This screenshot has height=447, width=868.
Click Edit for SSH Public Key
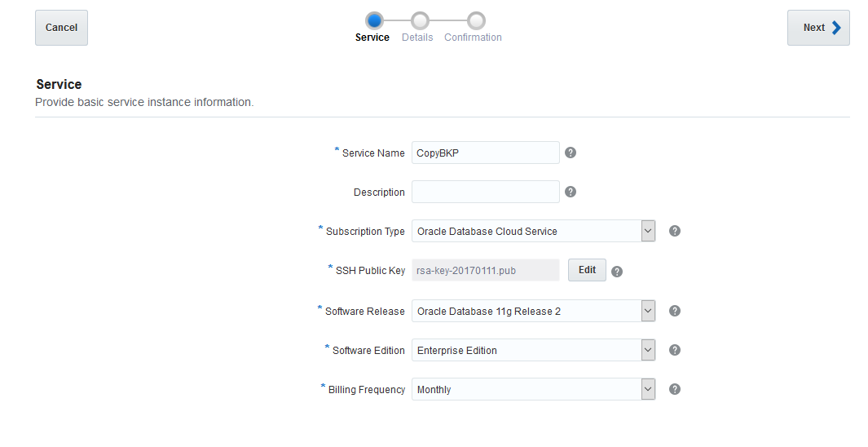pyautogui.click(x=587, y=270)
